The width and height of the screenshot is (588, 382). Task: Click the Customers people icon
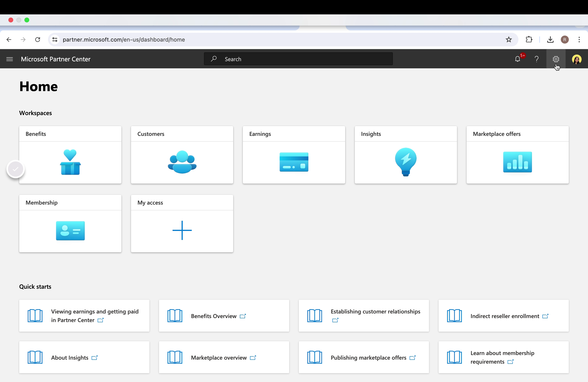(x=182, y=162)
